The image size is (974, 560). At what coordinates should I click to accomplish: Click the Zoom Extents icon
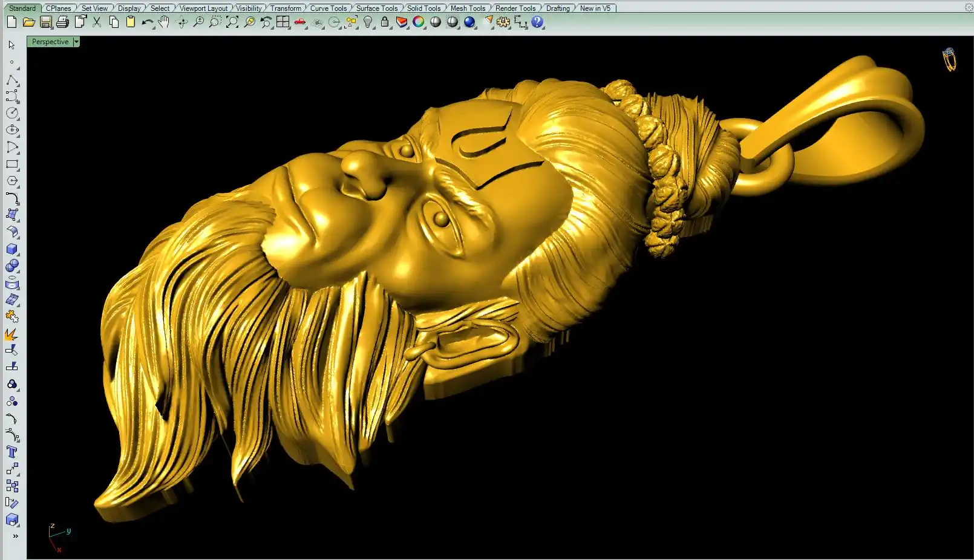click(x=232, y=22)
